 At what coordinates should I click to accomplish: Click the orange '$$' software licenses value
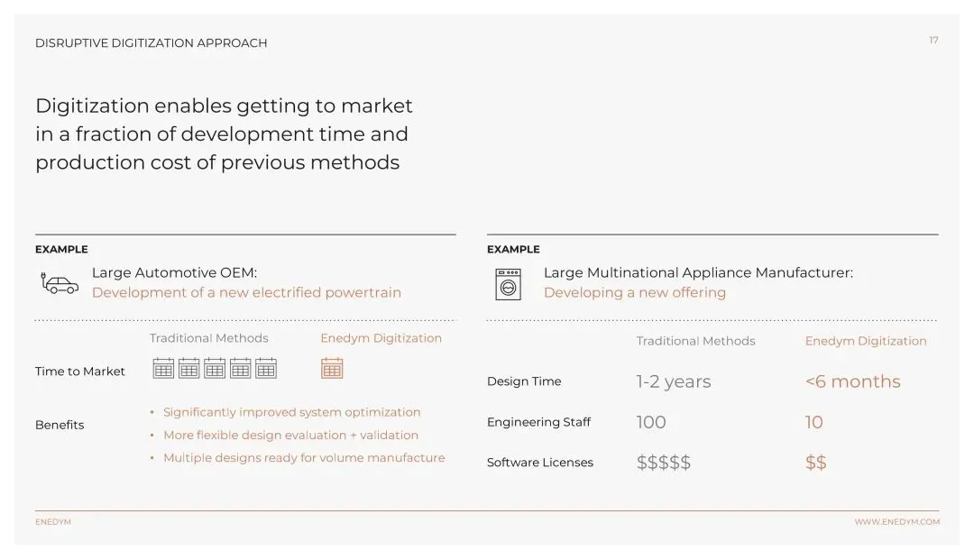click(815, 463)
